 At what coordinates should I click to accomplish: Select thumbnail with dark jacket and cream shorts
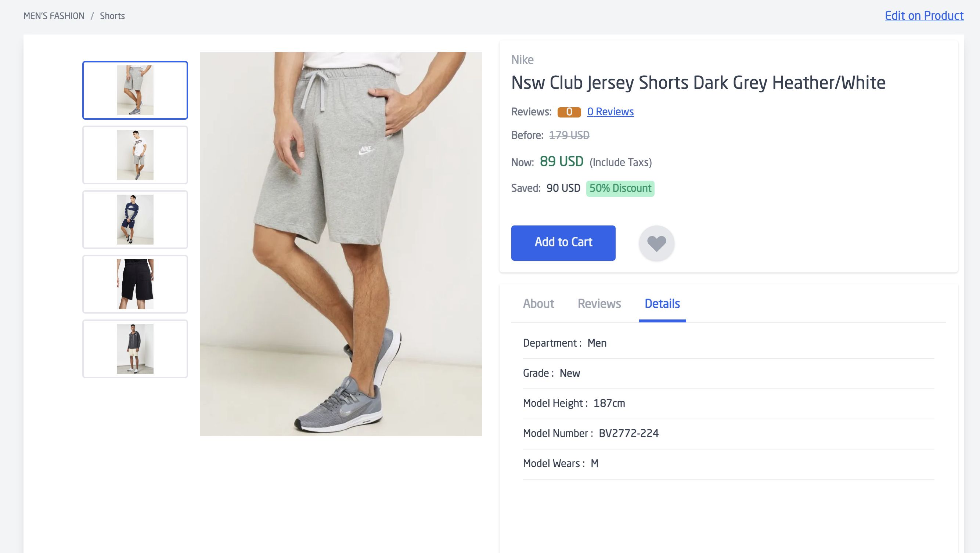click(x=135, y=349)
